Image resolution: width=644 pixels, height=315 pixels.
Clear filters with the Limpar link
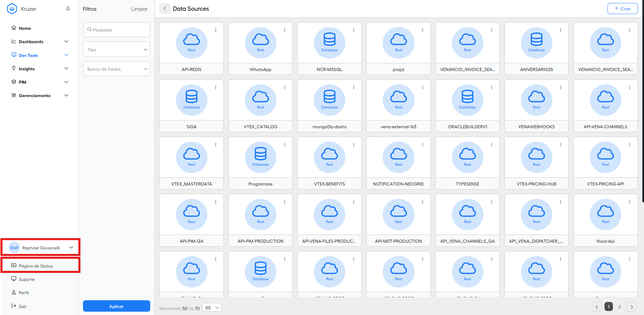(139, 9)
